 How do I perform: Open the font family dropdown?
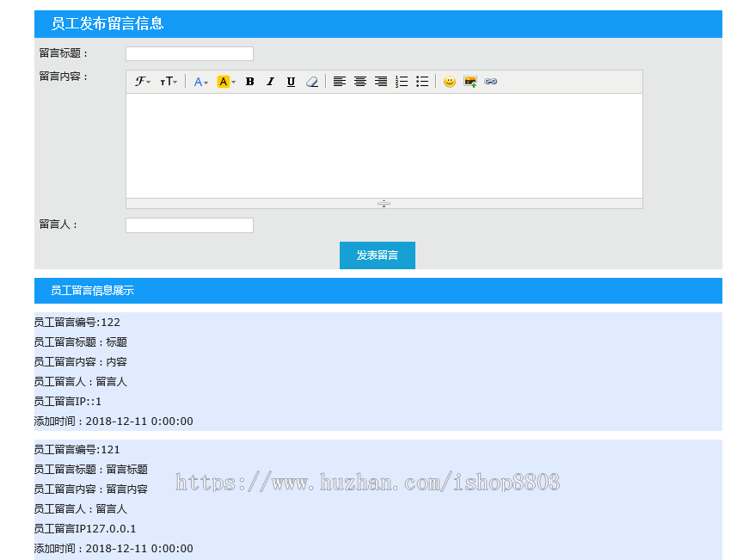(141, 81)
